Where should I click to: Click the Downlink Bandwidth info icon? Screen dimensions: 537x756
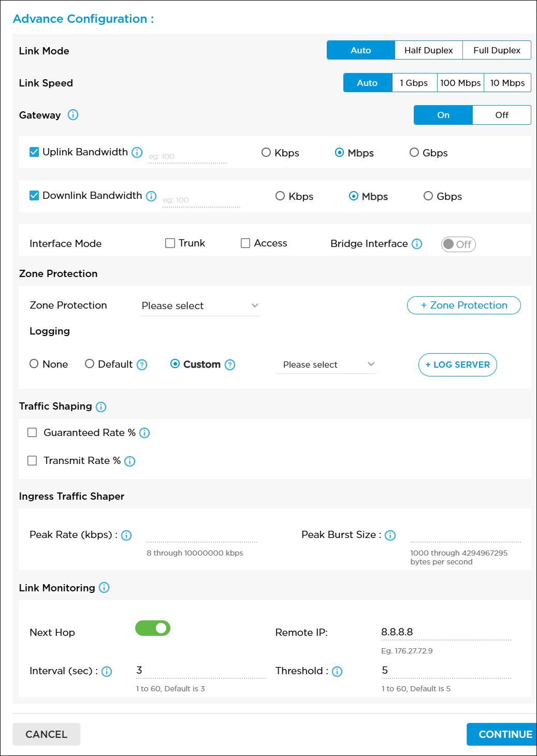pyautogui.click(x=151, y=196)
